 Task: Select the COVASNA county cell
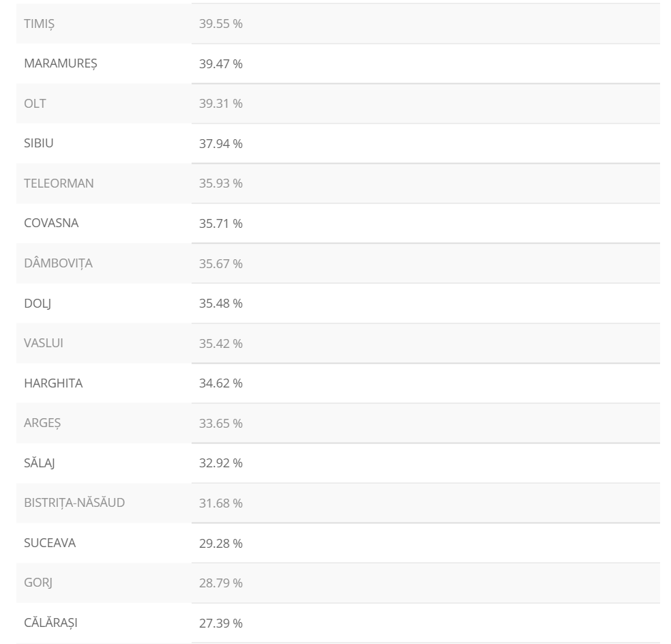(x=51, y=223)
